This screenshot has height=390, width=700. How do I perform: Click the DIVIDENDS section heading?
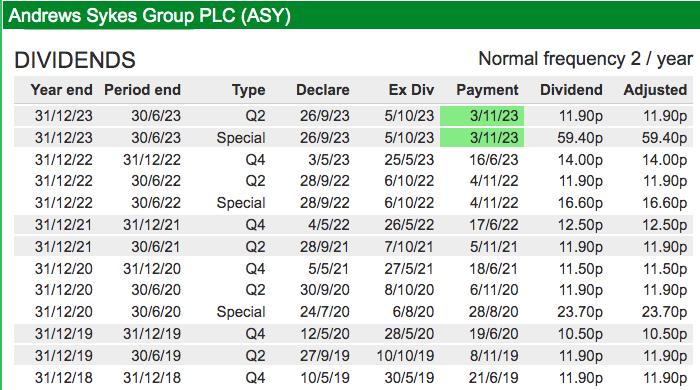75,60
